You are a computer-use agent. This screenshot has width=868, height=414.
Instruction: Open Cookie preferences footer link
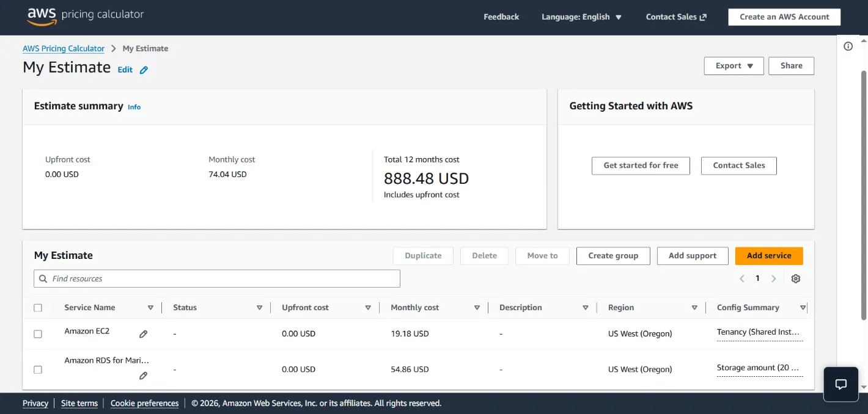pos(145,403)
